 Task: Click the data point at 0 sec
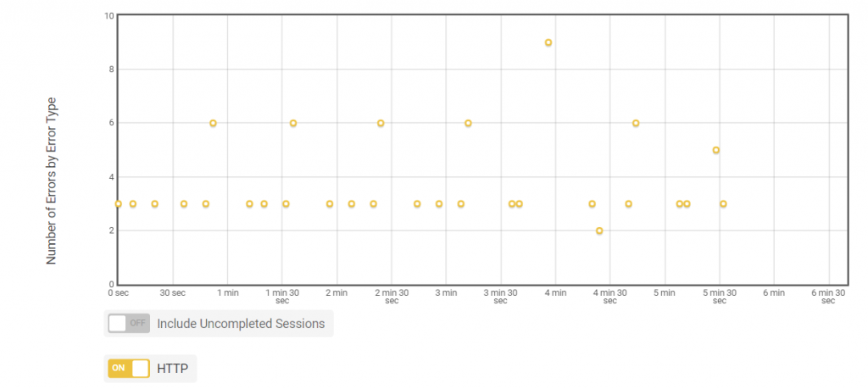(118, 203)
